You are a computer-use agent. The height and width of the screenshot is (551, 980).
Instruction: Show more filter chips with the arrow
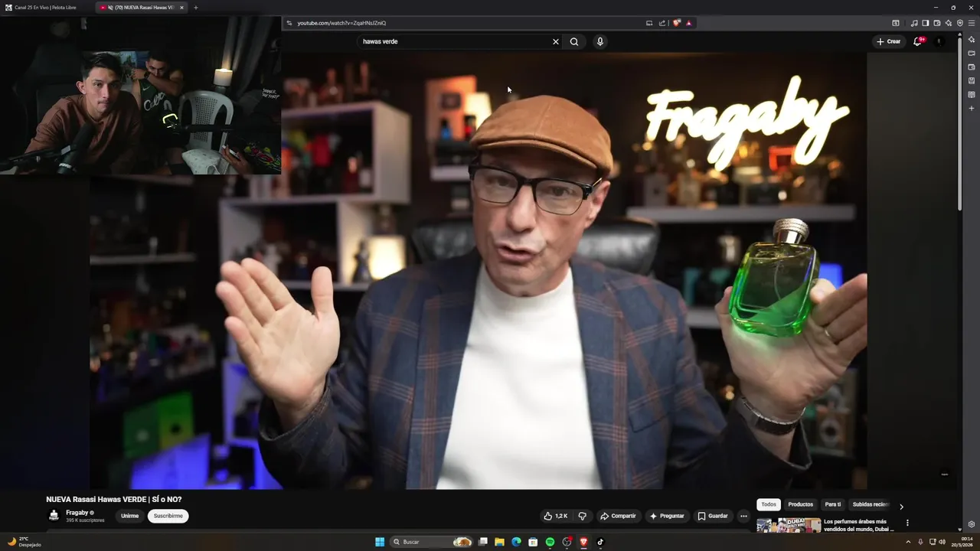pos(901,507)
